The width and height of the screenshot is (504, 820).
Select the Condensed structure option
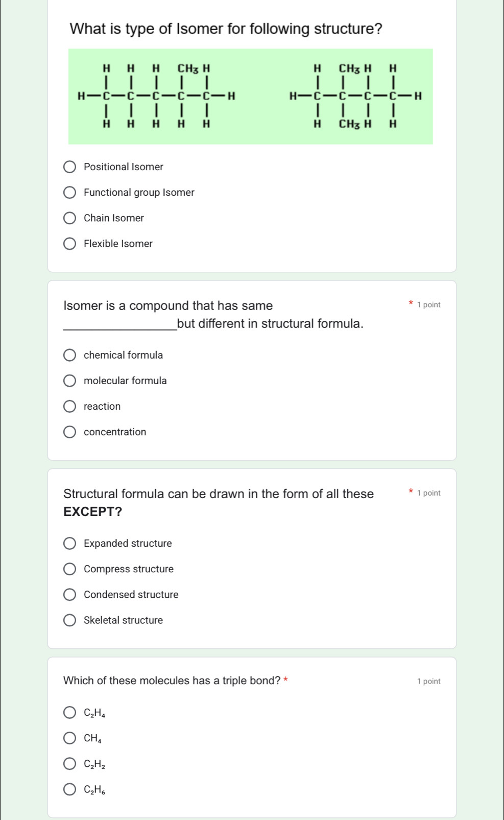pos(70,594)
